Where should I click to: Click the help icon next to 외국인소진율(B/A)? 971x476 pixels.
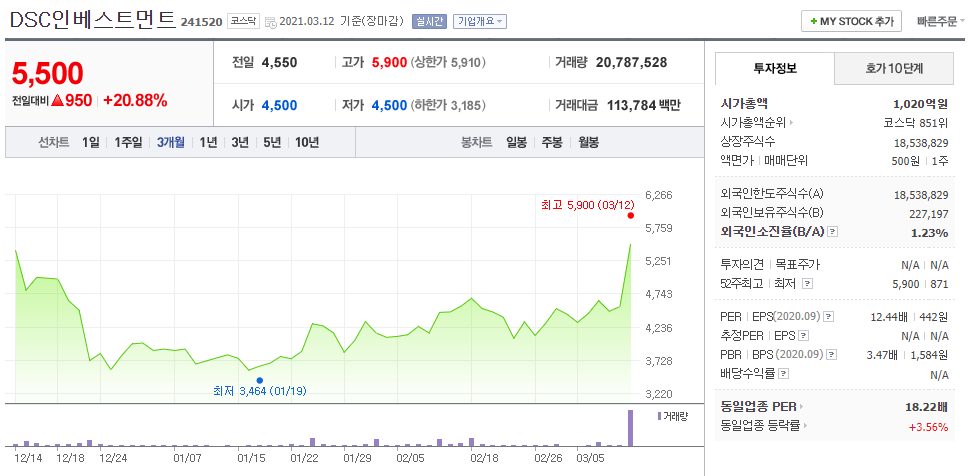point(833,232)
